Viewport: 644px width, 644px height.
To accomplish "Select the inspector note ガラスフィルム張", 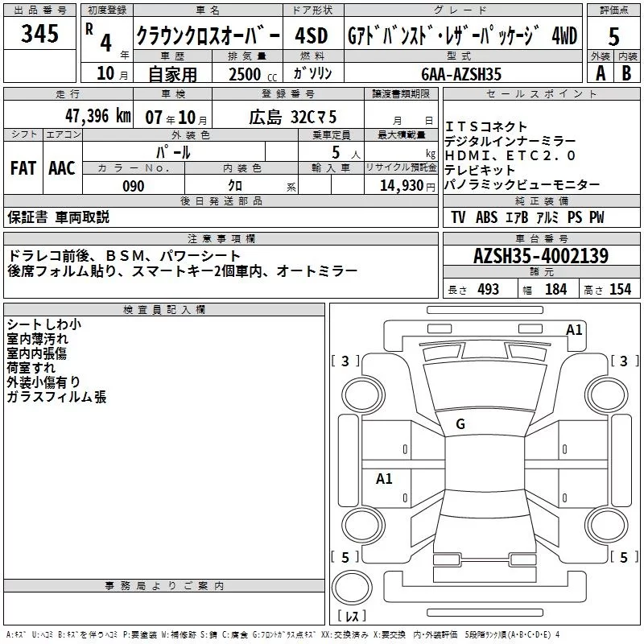I will (56, 397).
